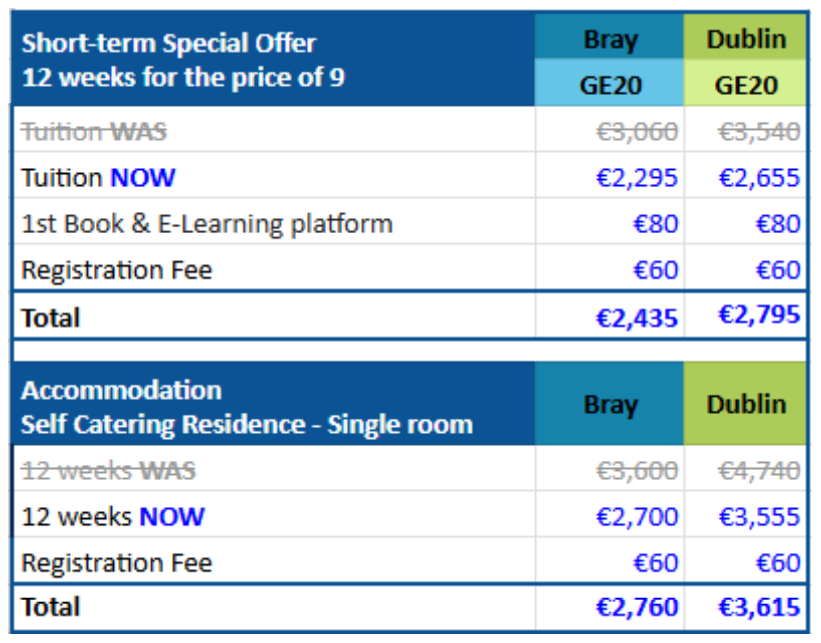This screenshot has width=821, height=643.
Task: Select the Dublin tuition total €2,795
Action: 759,316
